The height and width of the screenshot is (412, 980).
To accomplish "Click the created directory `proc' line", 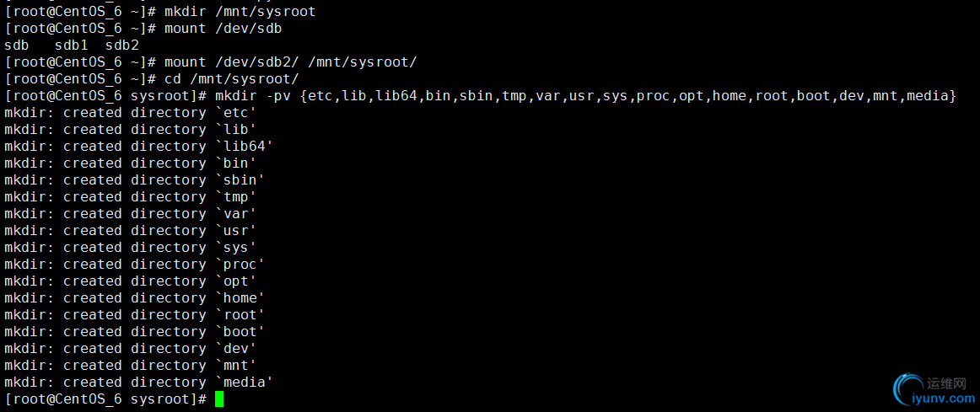I will point(134,265).
